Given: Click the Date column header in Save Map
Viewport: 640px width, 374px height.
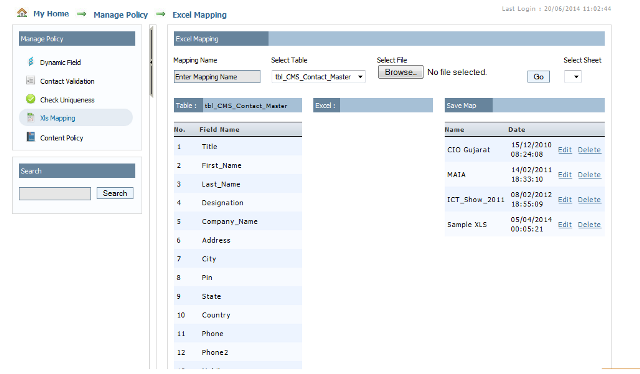Looking at the screenshot, I should (x=517, y=130).
